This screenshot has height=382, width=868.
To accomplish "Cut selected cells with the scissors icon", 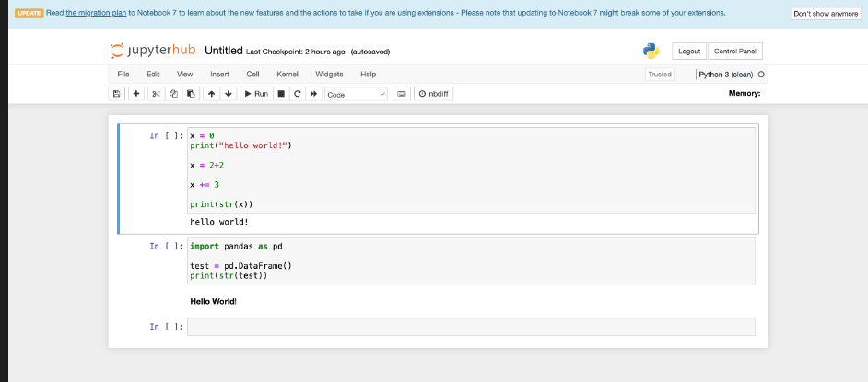I will click(x=156, y=94).
